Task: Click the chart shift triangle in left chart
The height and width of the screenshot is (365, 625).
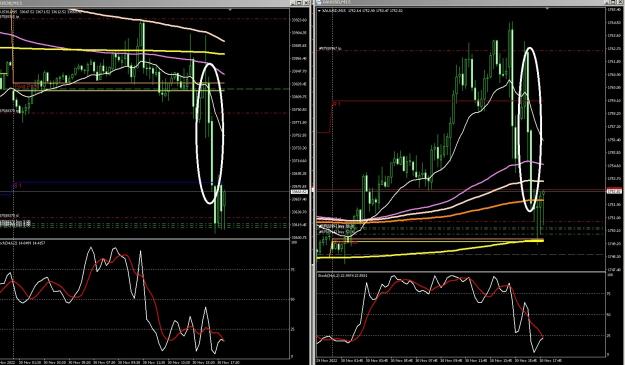Action: click(230, 10)
